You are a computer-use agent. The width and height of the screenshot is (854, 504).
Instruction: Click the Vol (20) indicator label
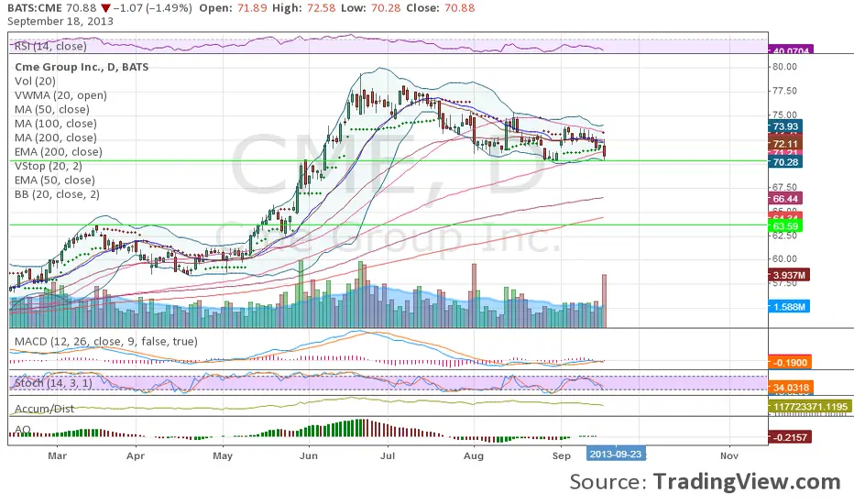(35, 82)
